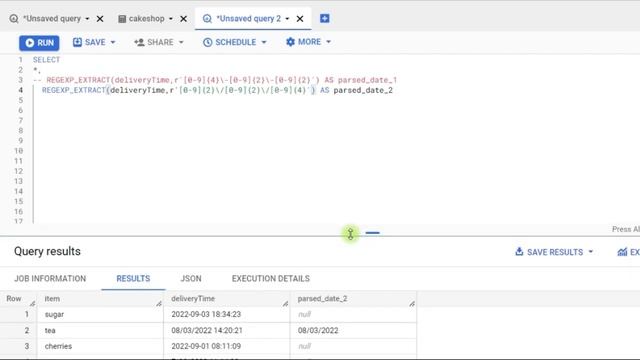Image resolution: width=640 pixels, height=360 pixels.
Task: Open the *Unsaved query tab dropdown arrow
Action: [87, 19]
